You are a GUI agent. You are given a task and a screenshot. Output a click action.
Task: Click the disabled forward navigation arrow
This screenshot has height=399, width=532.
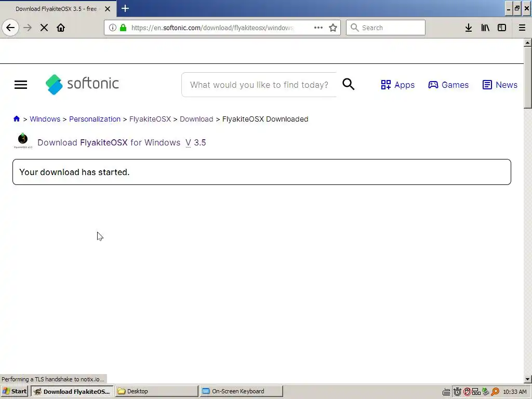click(x=28, y=28)
